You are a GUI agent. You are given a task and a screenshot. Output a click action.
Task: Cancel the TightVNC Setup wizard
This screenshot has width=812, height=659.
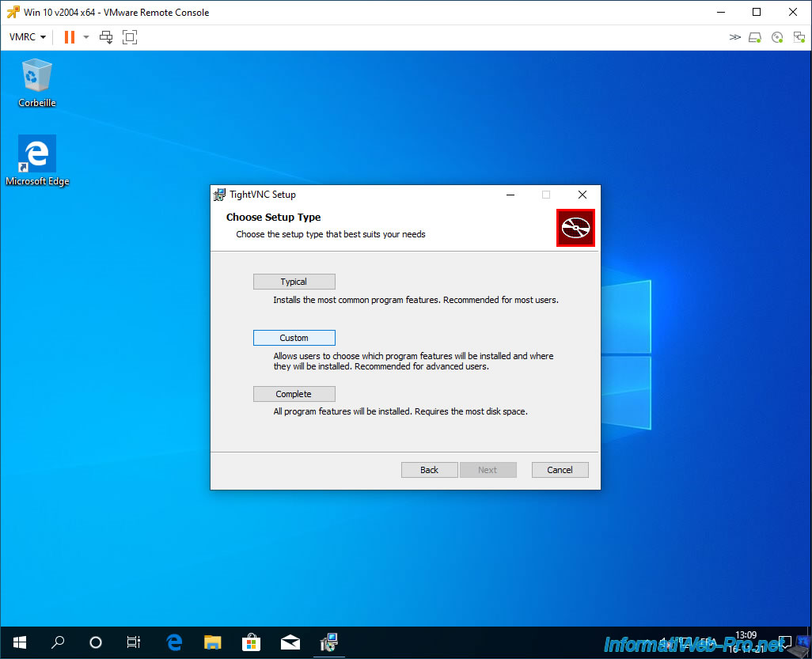[x=560, y=470]
